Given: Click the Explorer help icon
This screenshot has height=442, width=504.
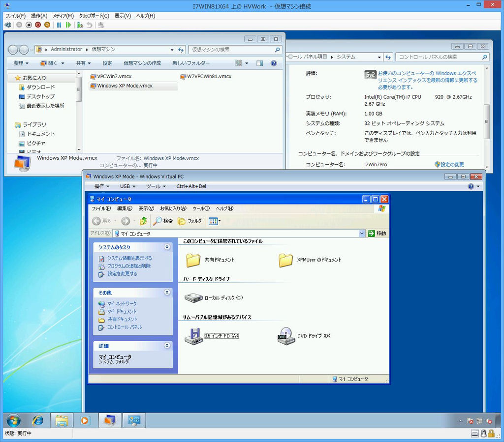Looking at the screenshot, I should [x=274, y=63].
